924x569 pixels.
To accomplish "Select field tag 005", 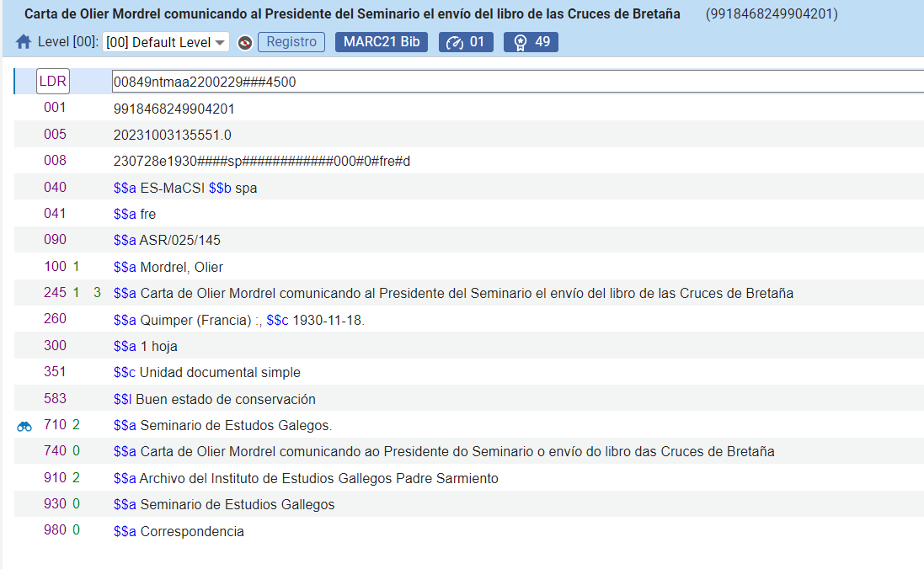I will (55, 135).
